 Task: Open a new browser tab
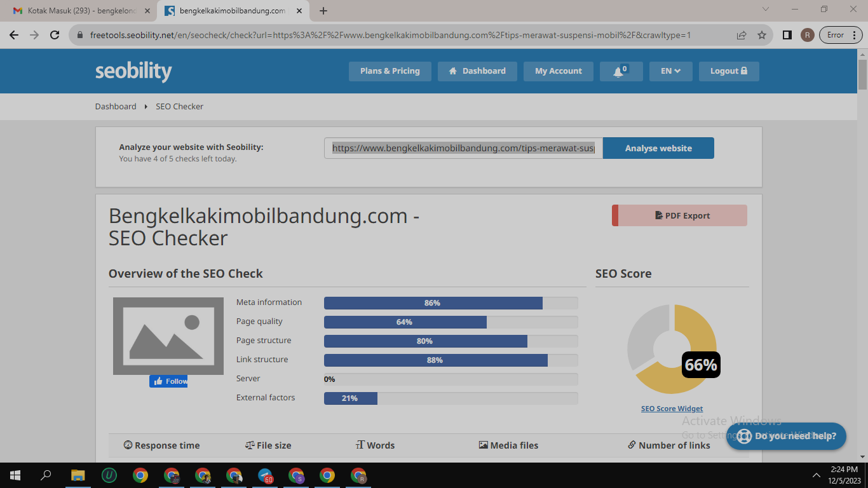(323, 11)
